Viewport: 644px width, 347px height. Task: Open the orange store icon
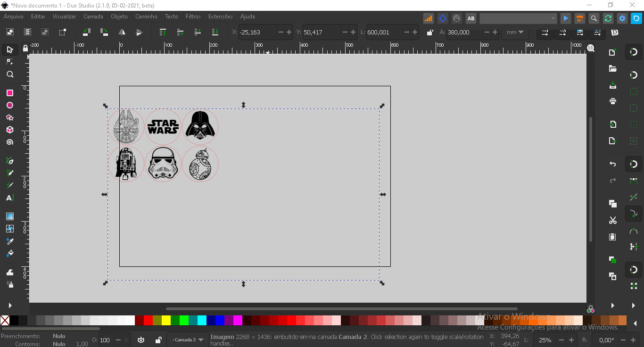coord(580,18)
